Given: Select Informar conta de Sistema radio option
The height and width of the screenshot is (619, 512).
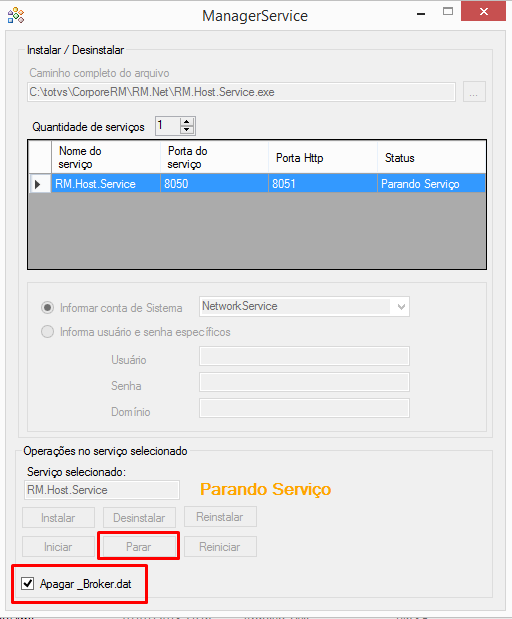Looking at the screenshot, I should tap(47, 308).
